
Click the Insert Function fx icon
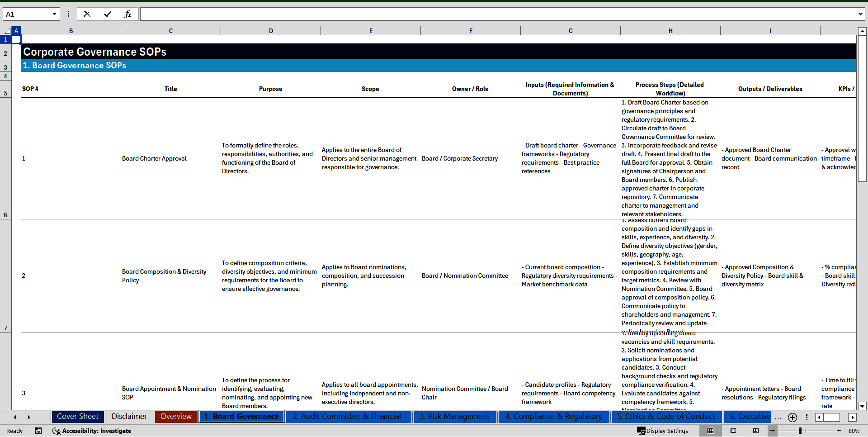point(127,14)
